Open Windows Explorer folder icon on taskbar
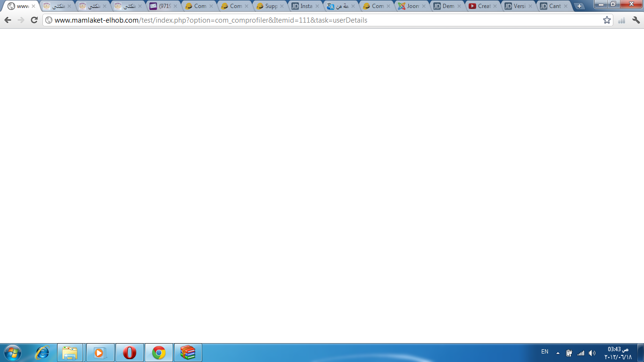Image resolution: width=644 pixels, height=362 pixels. (70, 353)
